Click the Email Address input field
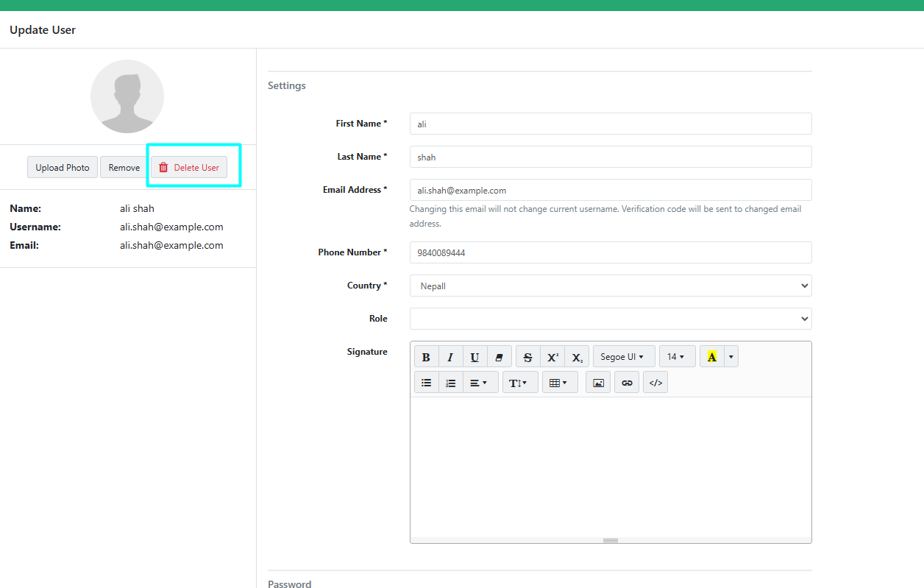The image size is (924, 588). 611,190
